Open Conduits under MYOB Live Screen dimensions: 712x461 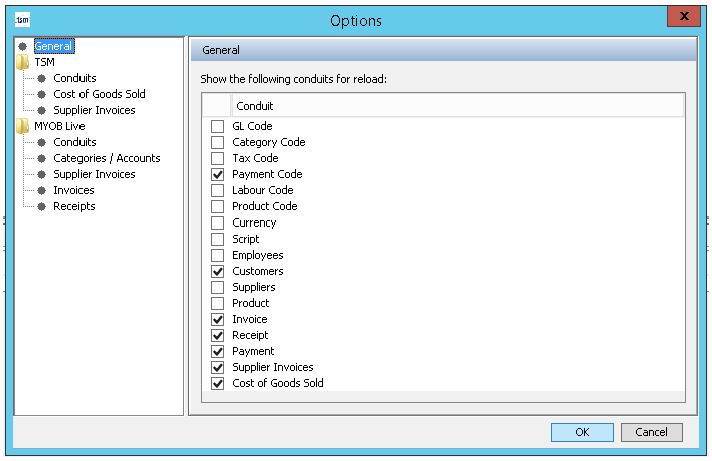click(x=75, y=142)
